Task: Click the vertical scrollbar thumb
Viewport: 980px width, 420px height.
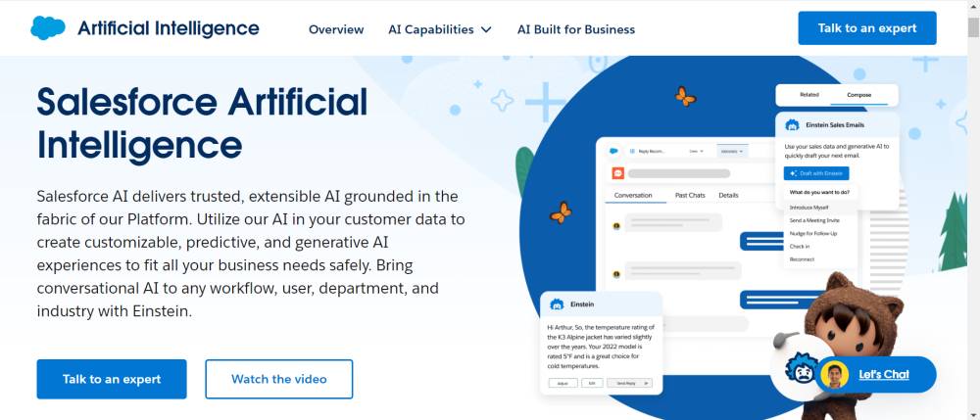Action: click(x=973, y=27)
